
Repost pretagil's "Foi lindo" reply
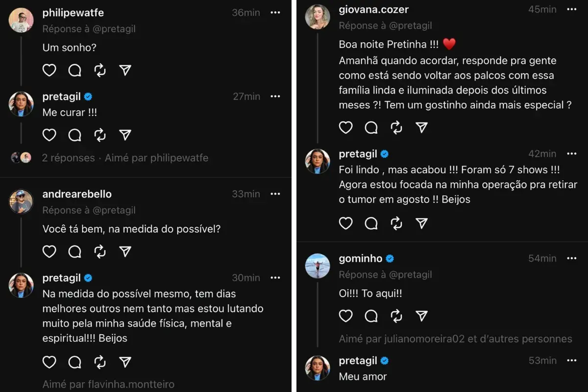pos(396,223)
